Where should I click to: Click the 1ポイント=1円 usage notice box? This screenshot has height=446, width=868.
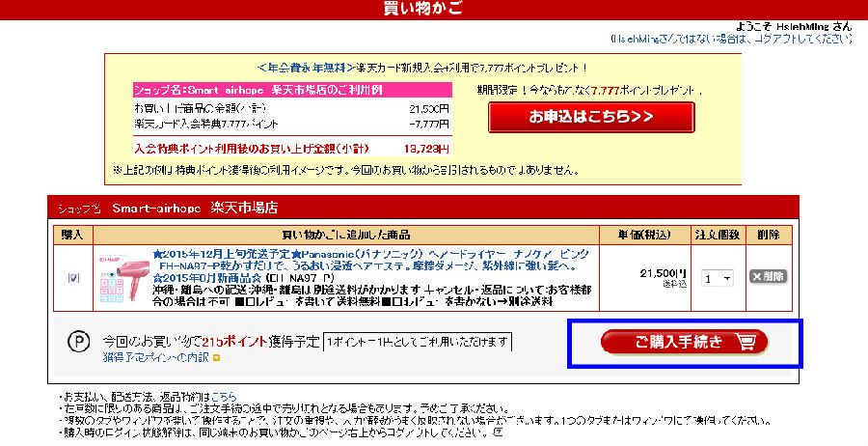coord(418,343)
